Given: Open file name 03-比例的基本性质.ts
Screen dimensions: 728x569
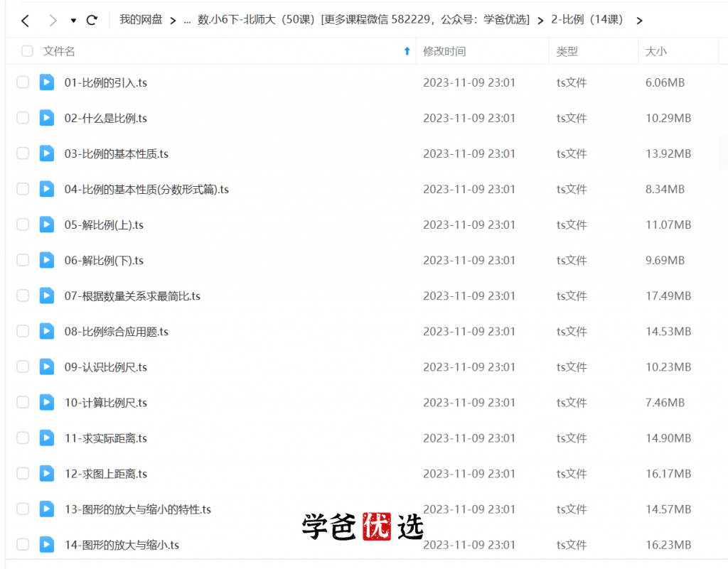Looking at the screenshot, I should [x=117, y=153].
